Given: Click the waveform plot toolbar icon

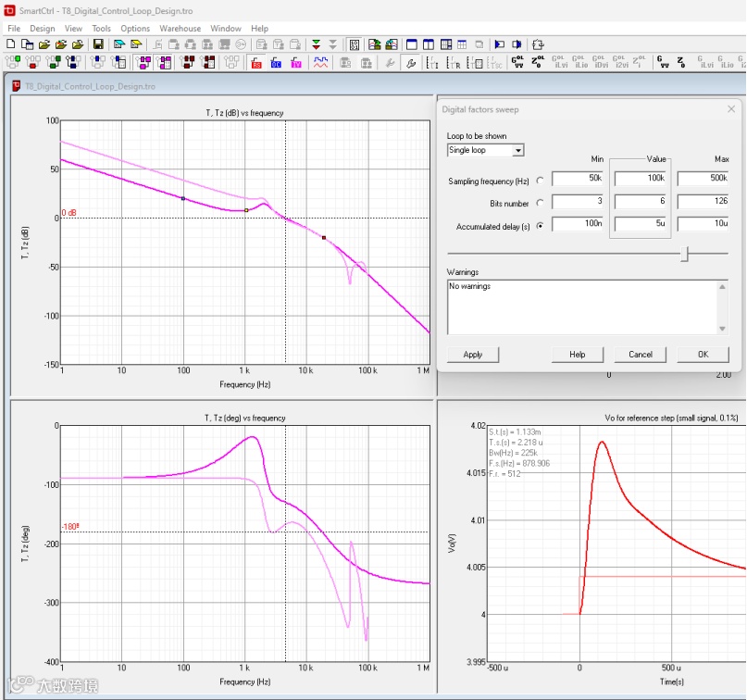Looking at the screenshot, I should tap(321, 63).
